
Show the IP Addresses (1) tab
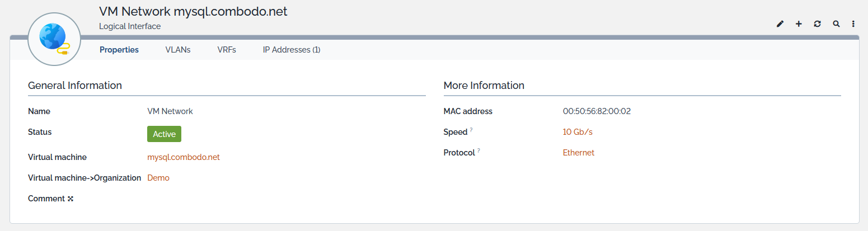point(292,50)
